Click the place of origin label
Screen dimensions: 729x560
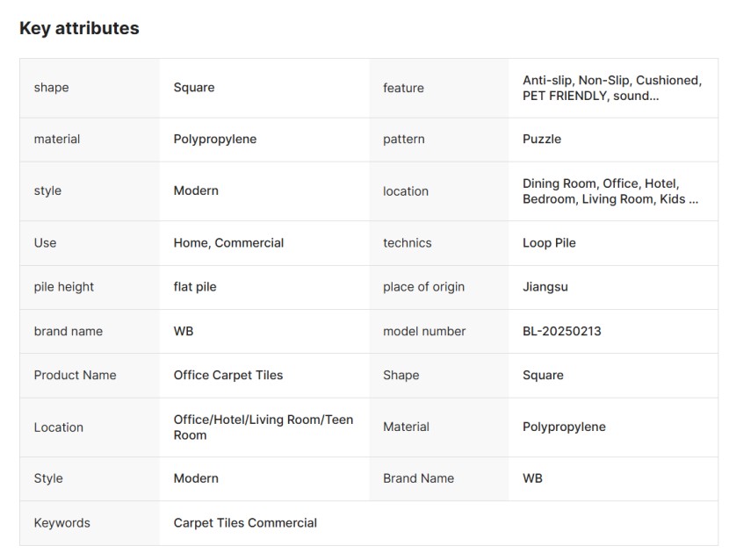pos(423,287)
